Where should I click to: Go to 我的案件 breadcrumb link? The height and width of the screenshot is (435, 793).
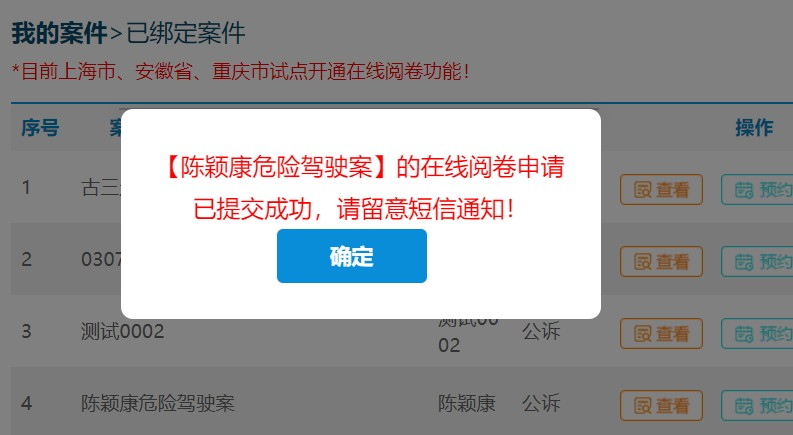59,33
